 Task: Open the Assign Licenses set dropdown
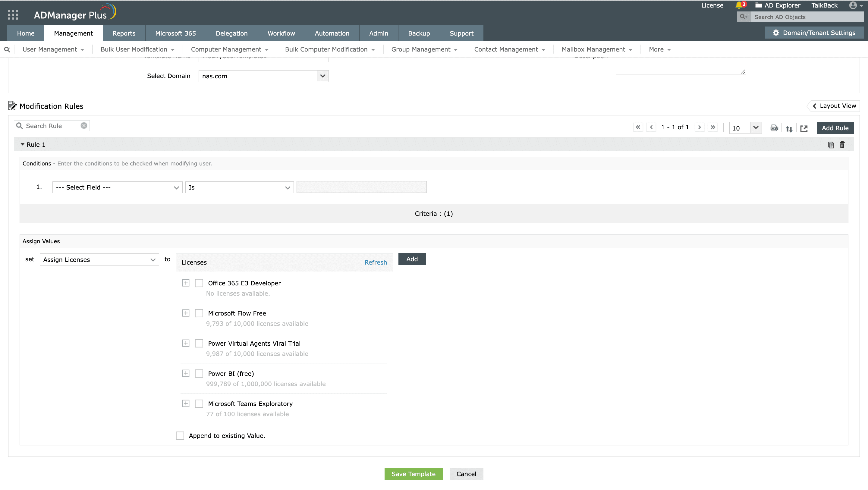[99, 259]
